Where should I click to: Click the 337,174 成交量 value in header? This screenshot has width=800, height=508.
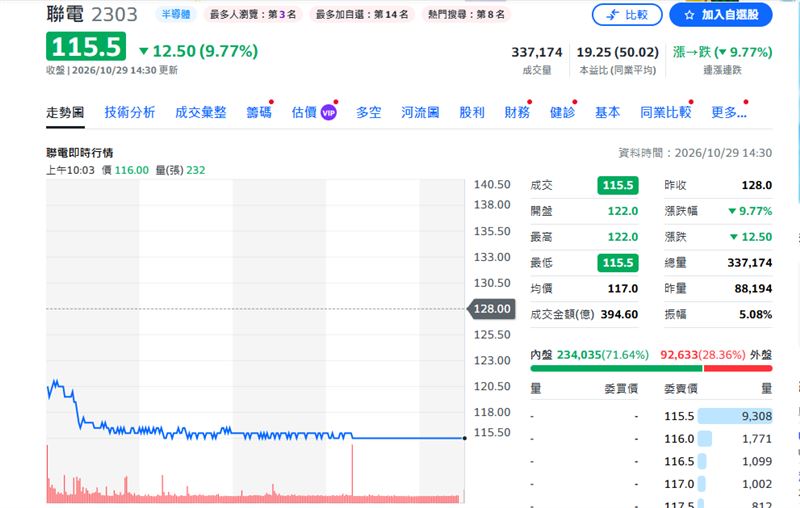click(x=537, y=53)
